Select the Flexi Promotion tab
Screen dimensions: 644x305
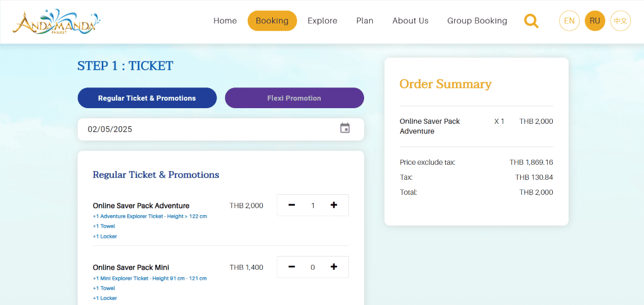click(x=294, y=98)
